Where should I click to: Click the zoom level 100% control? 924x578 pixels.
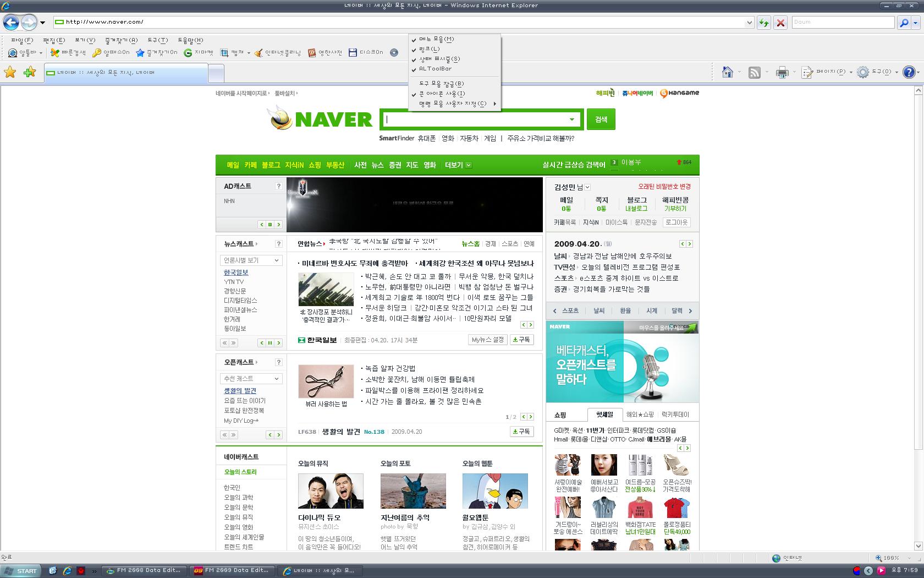pyautogui.click(x=891, y=558)
